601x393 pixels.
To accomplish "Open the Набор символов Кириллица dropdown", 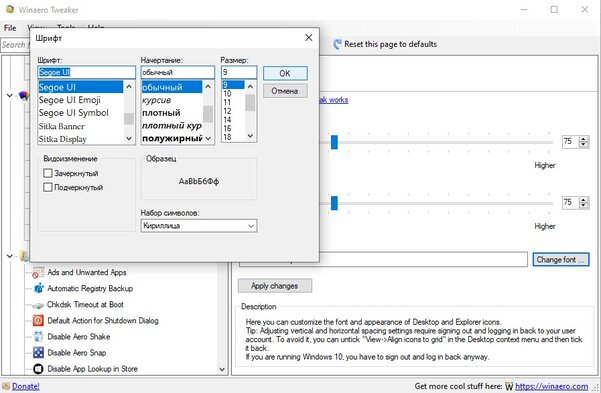I will [199, 226].
